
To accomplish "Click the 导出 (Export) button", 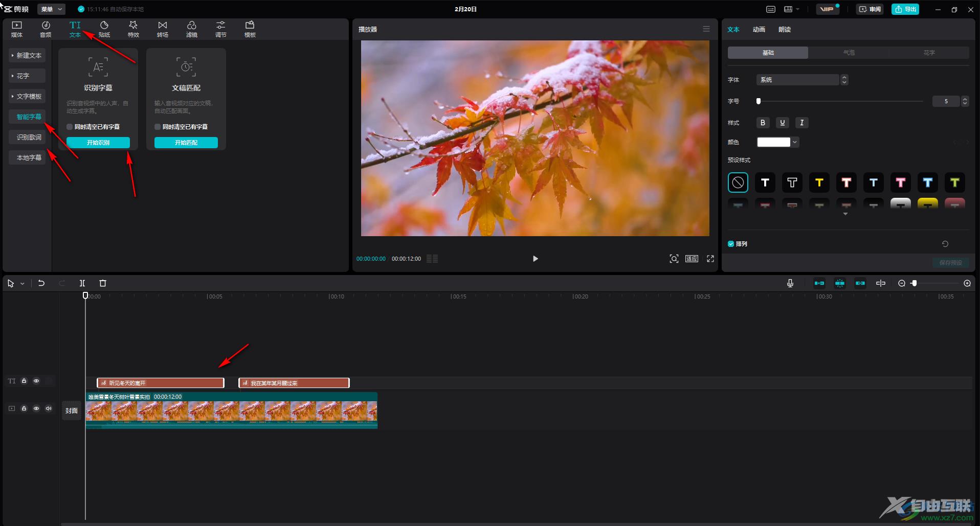I will click(905, 9).
